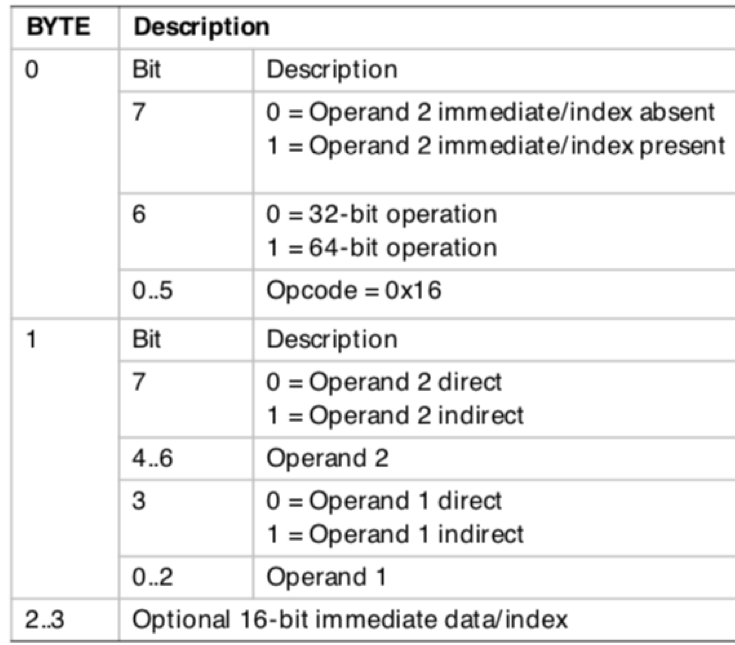Screen dimensions: 735x645
Task: Click '1 = Operand 2 indirect' text
Action: [x=396, y=416]
